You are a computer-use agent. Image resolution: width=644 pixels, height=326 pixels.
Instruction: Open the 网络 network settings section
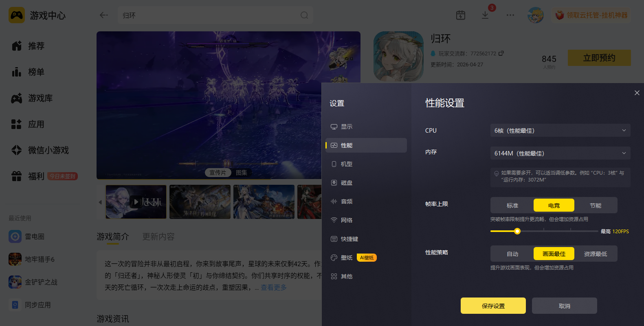pyautogui.click(x=366, y=220)
